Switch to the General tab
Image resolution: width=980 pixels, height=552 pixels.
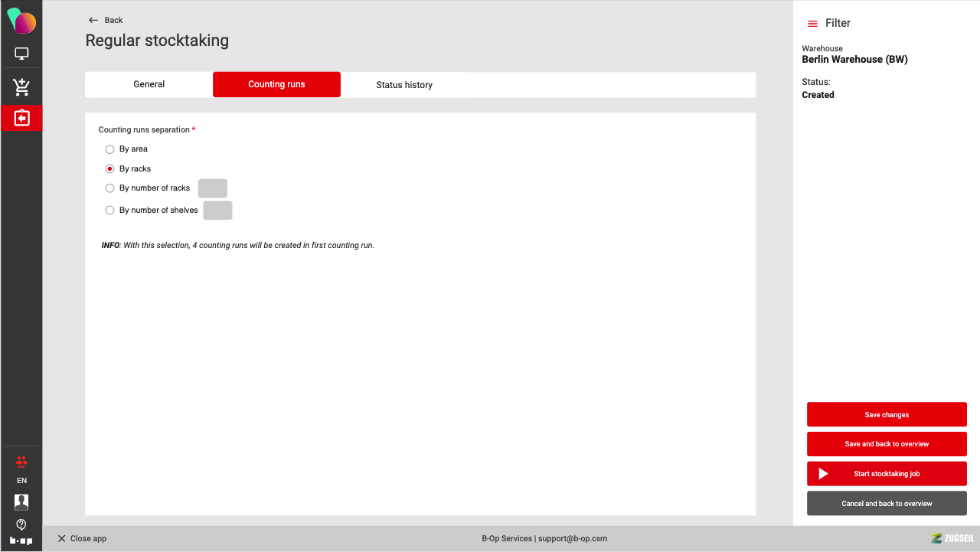coord(149,84)
